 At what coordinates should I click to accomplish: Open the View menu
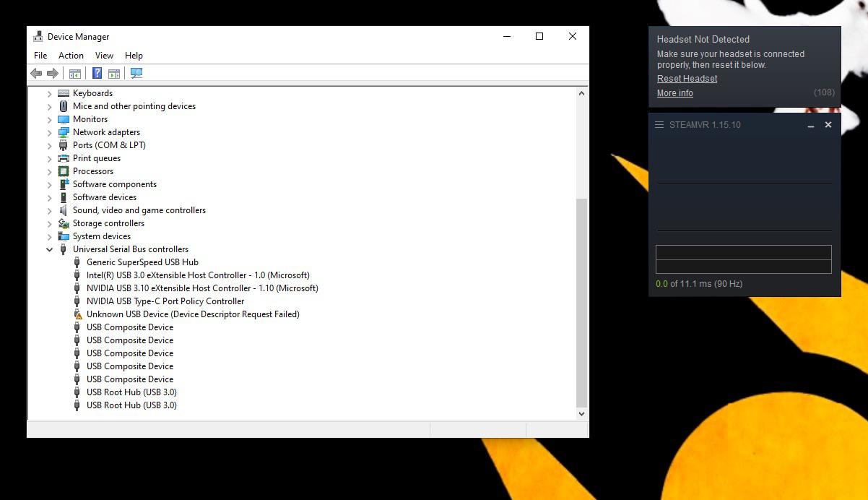click(x=104, y=55)
